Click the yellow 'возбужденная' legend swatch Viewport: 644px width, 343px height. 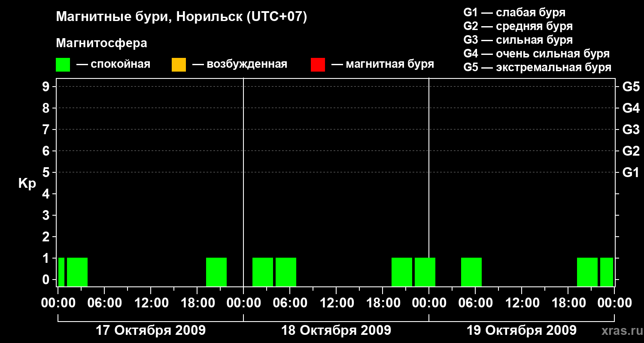click(179, 65)
